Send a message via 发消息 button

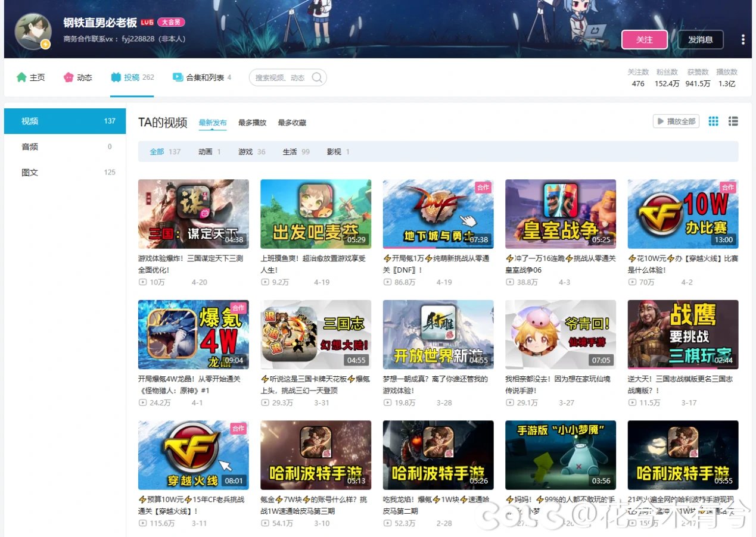click(701, 39)
